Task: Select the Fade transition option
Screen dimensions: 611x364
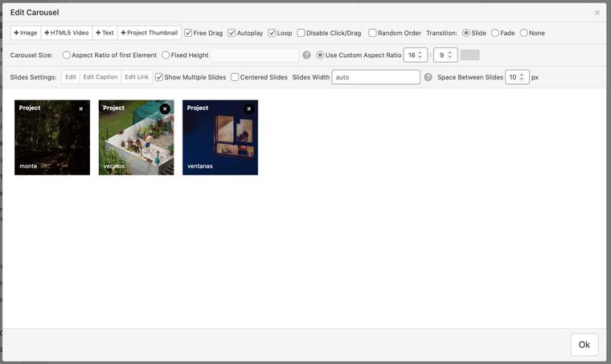Action: pyautogui.click(x=494, y=33)
